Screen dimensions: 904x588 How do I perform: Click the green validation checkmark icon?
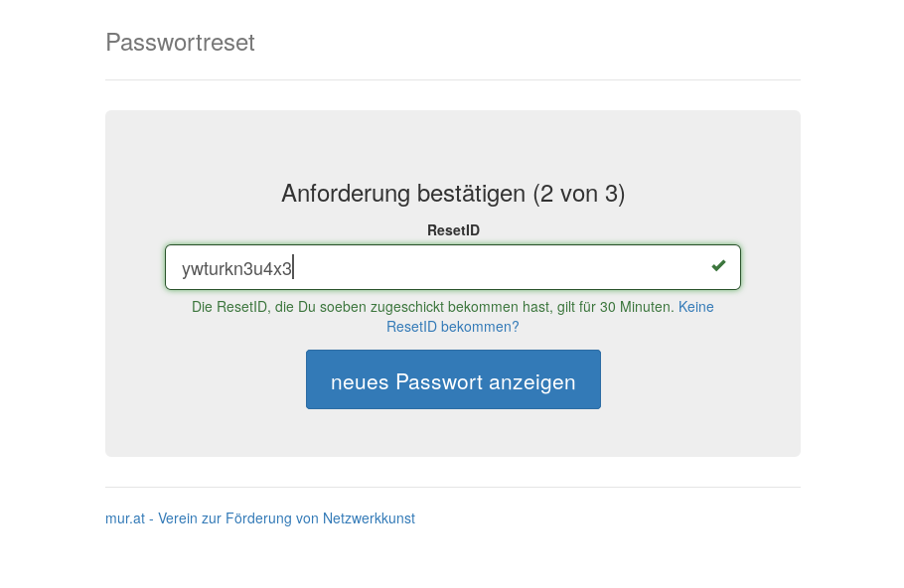(718, 266)
